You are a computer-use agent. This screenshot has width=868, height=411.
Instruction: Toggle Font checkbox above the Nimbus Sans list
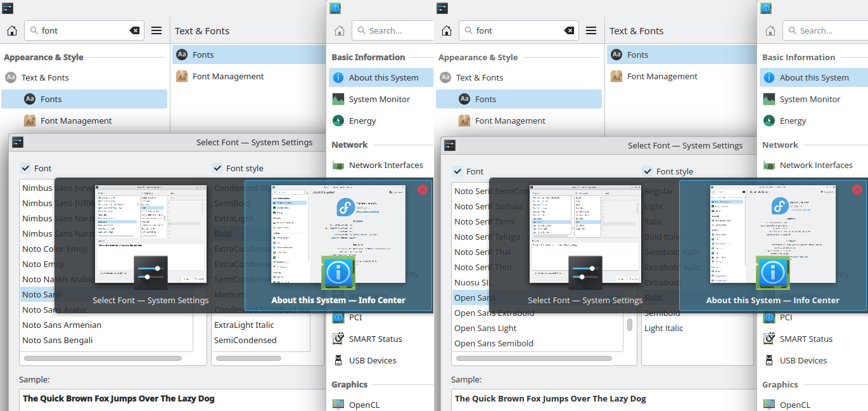25,168
